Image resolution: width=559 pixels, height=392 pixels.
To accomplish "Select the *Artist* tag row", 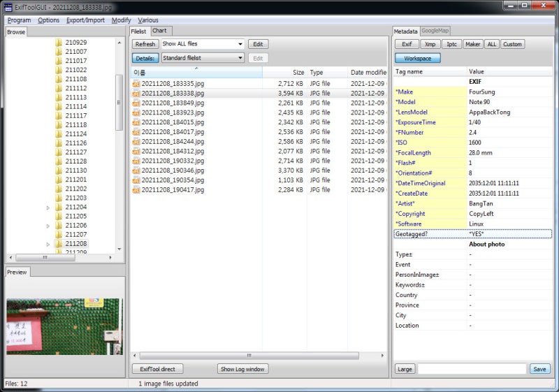I will (x=473, y=203).
